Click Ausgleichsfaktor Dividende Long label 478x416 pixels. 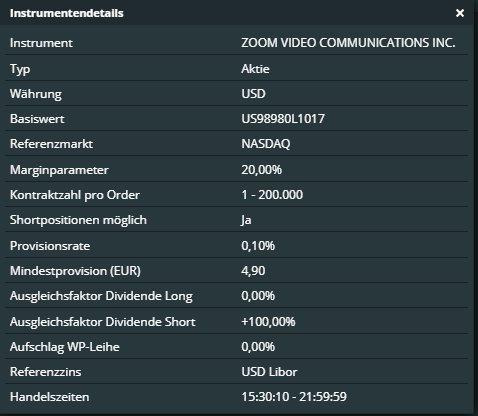pos(101,296)
